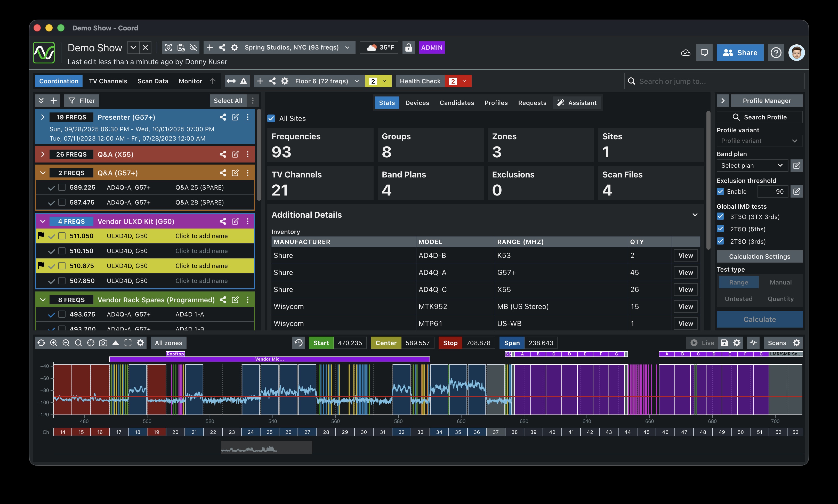This screenshot has height=504, width=838.
Task: Click the spectrum history reset icon
Action: click(299, 343)
